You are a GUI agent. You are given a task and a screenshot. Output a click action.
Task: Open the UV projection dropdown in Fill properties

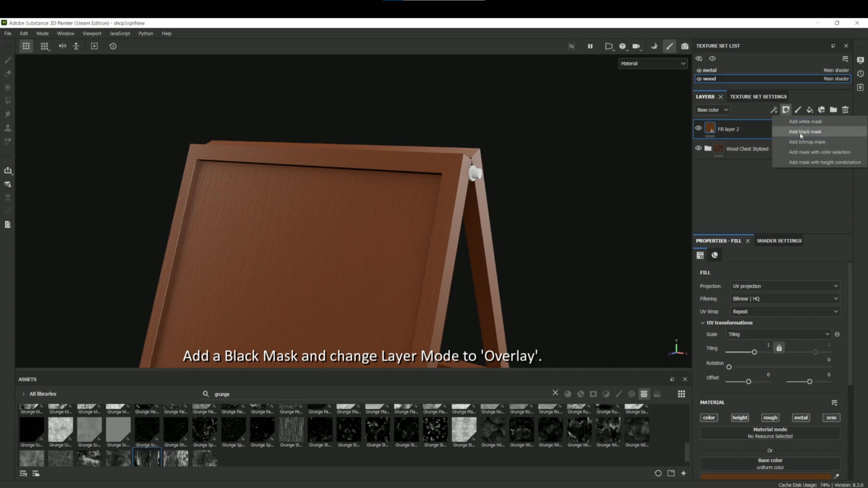coord(784,286)
